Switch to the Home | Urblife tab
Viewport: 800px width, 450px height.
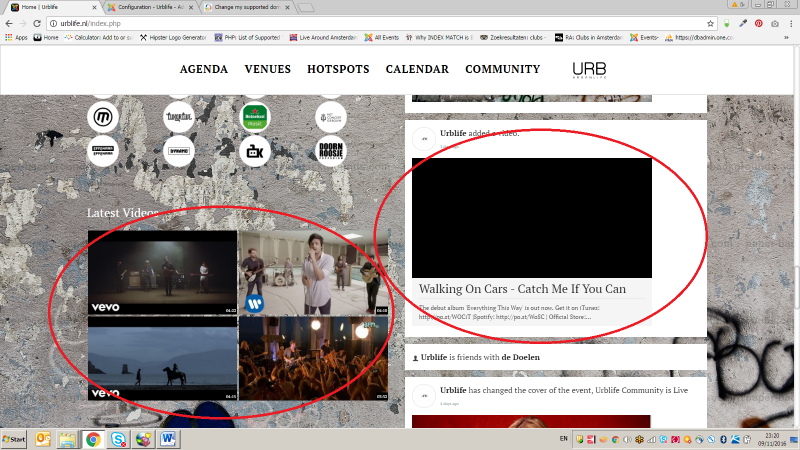pos(54,7)
